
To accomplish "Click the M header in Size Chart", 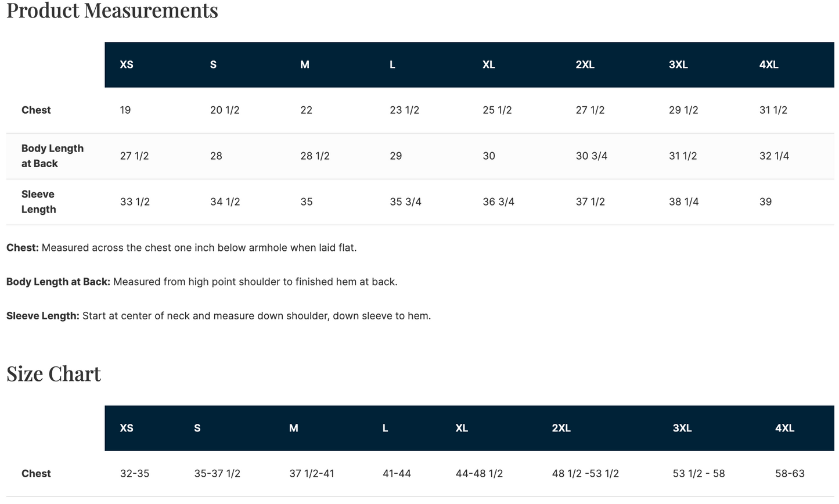I will pyautogui.click(x=294, y=428).
